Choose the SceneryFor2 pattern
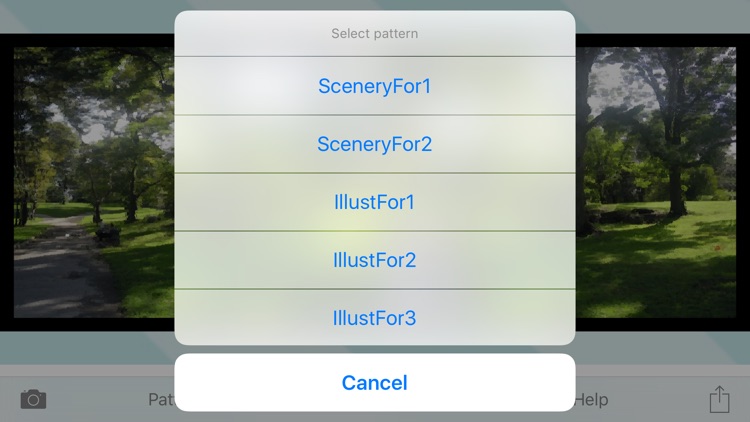The height and width of the screenshot is (422, 750). point(375,144)
